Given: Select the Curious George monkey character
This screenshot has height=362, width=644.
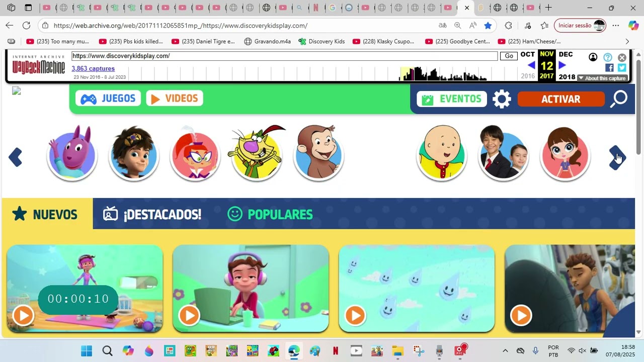Looking at the screenshot, I should pyautogui.click(x=318, y=153).
